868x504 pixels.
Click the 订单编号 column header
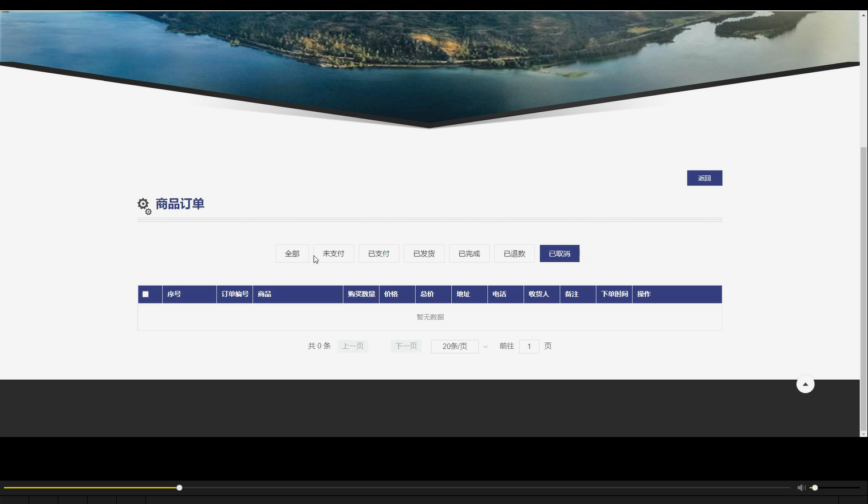click(235, 294)
